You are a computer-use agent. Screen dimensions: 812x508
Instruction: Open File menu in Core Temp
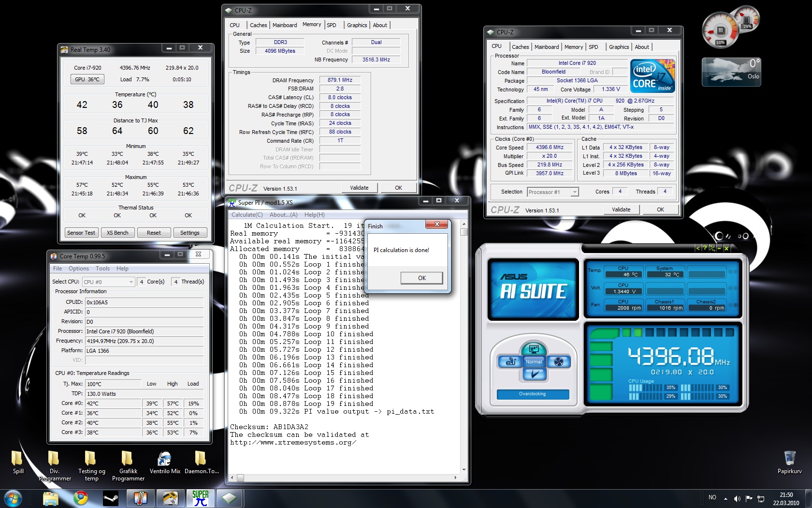[x=58, y=269]
